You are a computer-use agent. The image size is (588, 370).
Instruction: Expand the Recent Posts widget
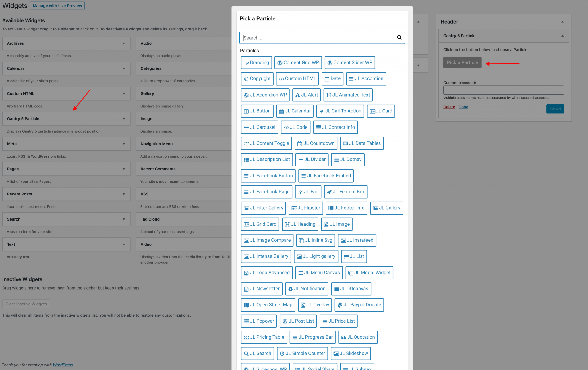point(124,194)
